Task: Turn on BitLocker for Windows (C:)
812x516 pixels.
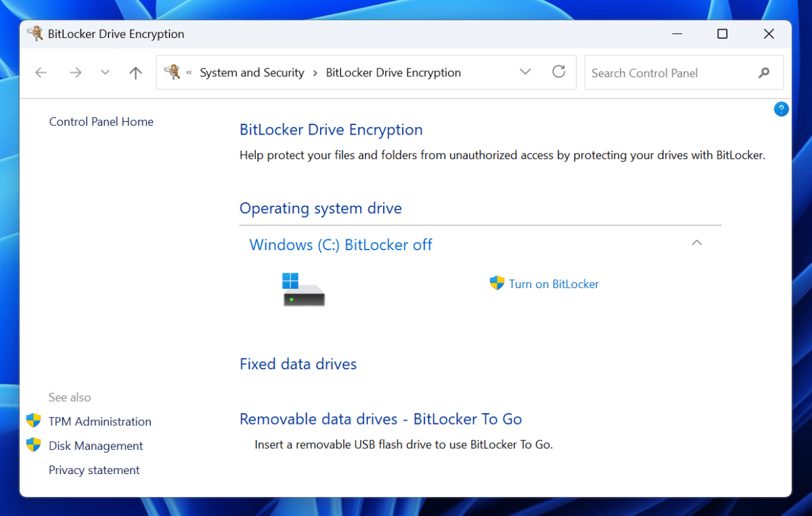Action: (554, 283)
